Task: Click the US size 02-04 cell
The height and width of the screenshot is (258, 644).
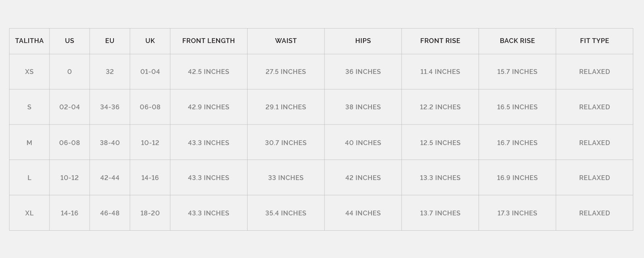Action: pyautogui.click(x=70, y=107)
